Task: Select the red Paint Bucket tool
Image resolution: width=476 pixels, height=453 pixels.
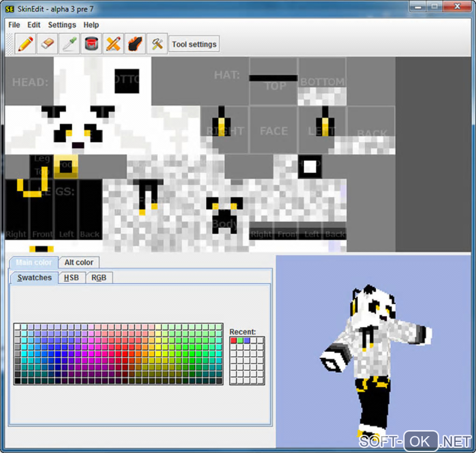Action: pos(91,44)
